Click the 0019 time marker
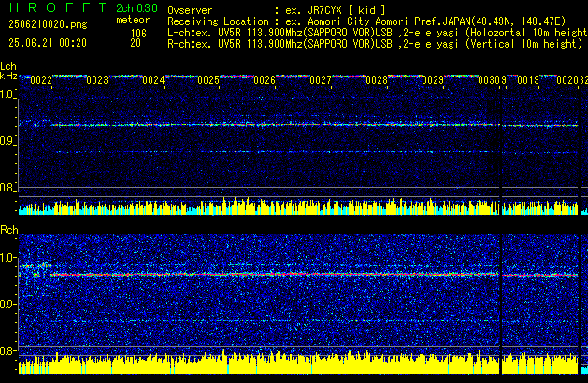The height and width of the screenshot is (383, 588). (x=528, y=80)
